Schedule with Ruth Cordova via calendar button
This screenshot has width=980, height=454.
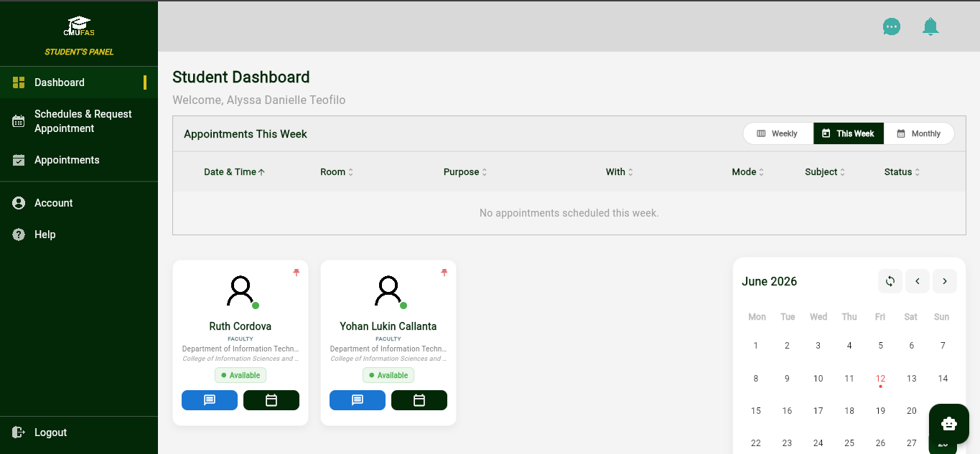(x=271, y=400)
